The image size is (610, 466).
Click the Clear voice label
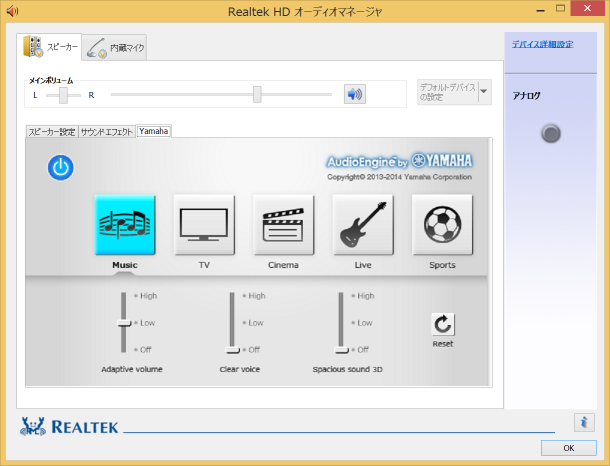click(x=240, y=369)
